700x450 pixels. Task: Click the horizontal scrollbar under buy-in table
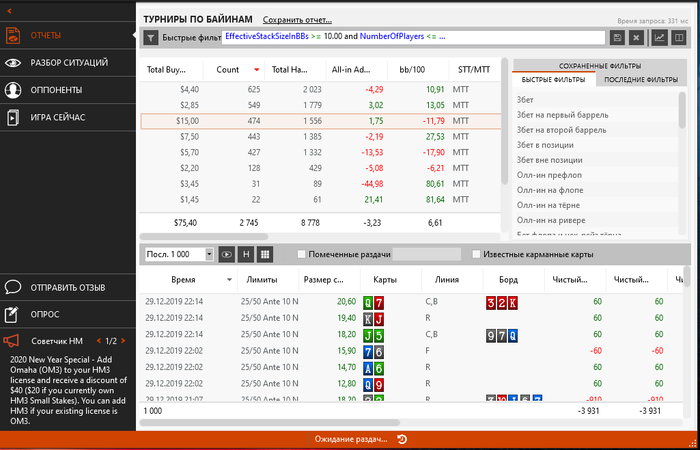204,237
